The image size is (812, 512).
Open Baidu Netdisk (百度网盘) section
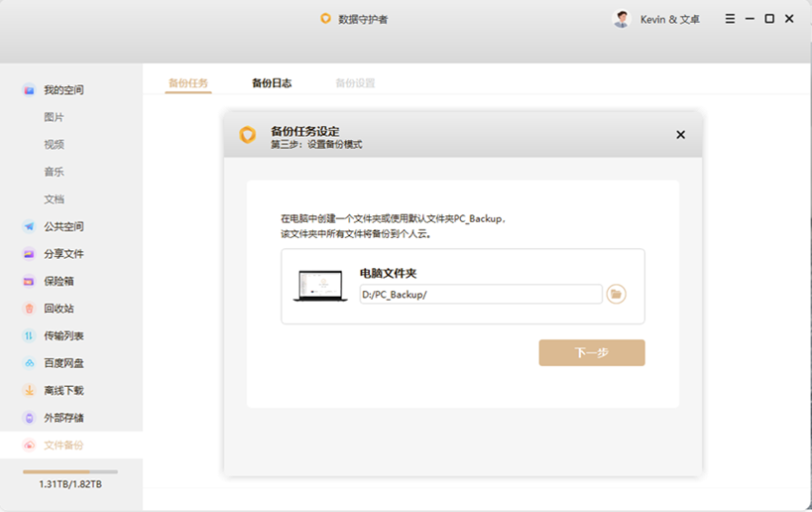62,363
